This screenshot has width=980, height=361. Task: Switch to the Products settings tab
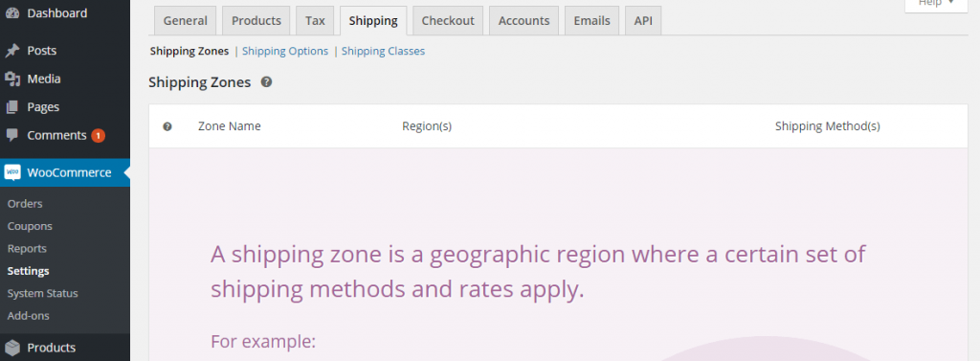pyautogui.click(x=256, y=21)
